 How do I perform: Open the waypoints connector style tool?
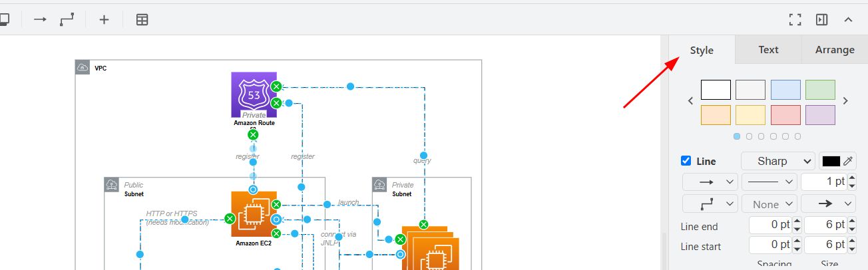click(67, 20)
